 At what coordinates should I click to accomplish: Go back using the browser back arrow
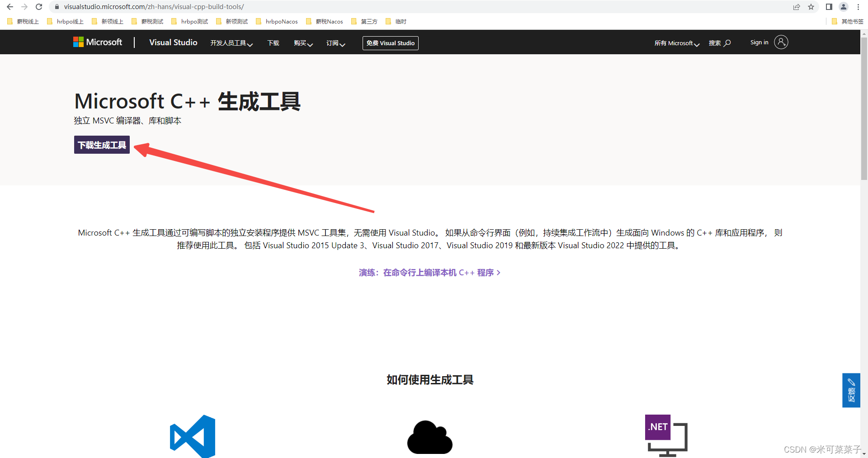coord(9,7)
